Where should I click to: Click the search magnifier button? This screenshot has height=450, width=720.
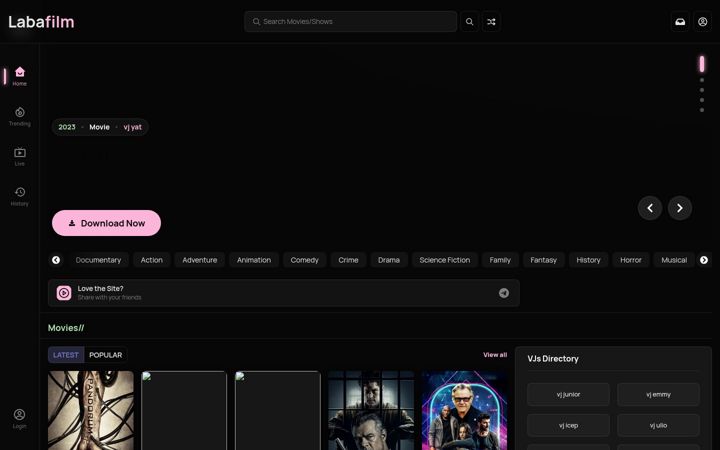[469, 22]
